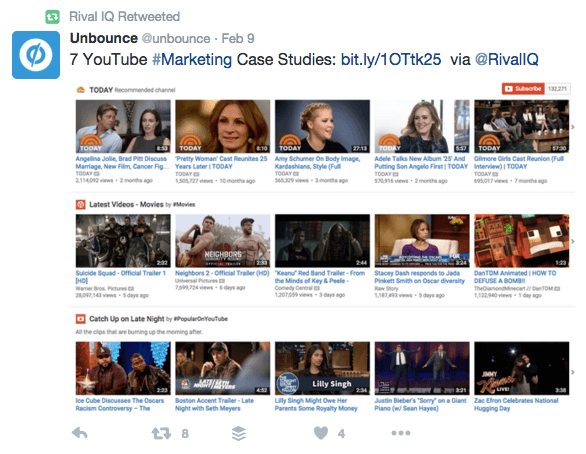586x454 pixels.
Task: Open title Adele Talks New Album '25'
Action: click(x=421, y=163)
